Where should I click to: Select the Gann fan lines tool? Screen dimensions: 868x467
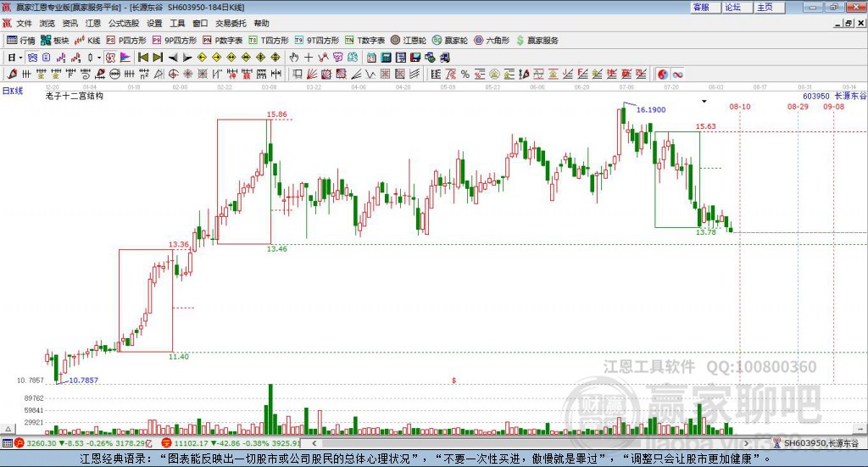pos(312,74)
